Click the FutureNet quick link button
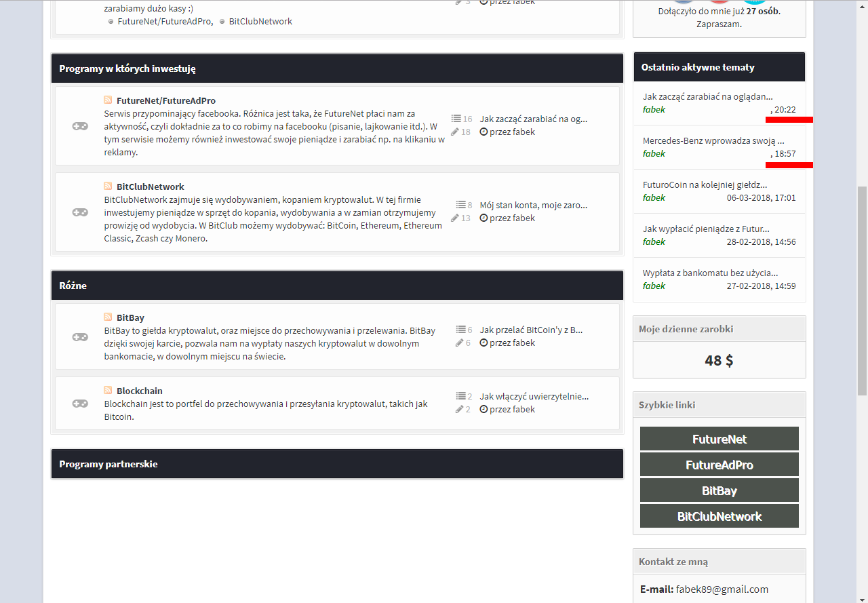868x603 pixels. pyautogui.click(x=719, y=439)
